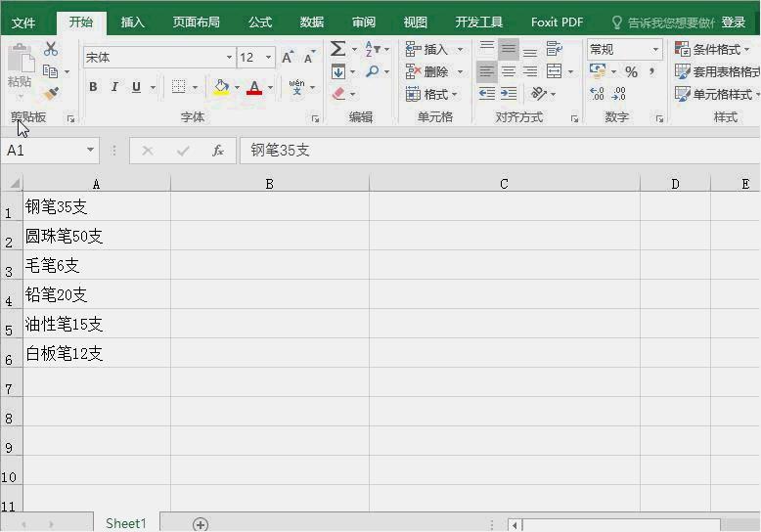Switch to the 页面布局 tab
Image resolution: width=761 pixels, height=532 pixels.
coord(196,22)
